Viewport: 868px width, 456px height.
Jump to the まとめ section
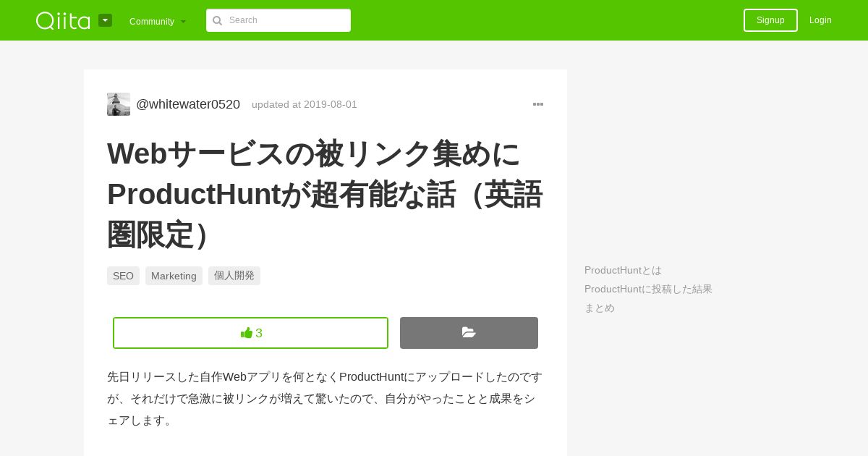tap(600, 308)
